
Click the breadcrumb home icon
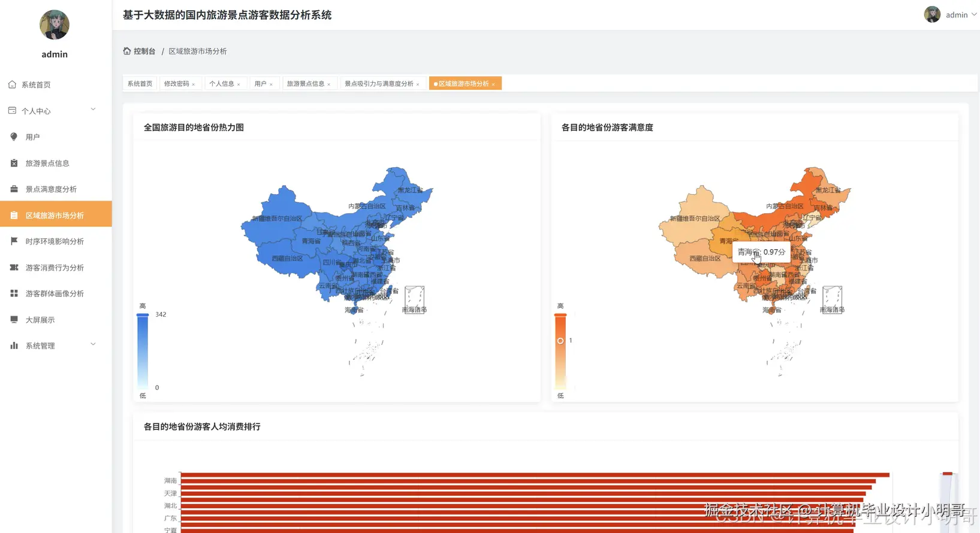(127, 51)
